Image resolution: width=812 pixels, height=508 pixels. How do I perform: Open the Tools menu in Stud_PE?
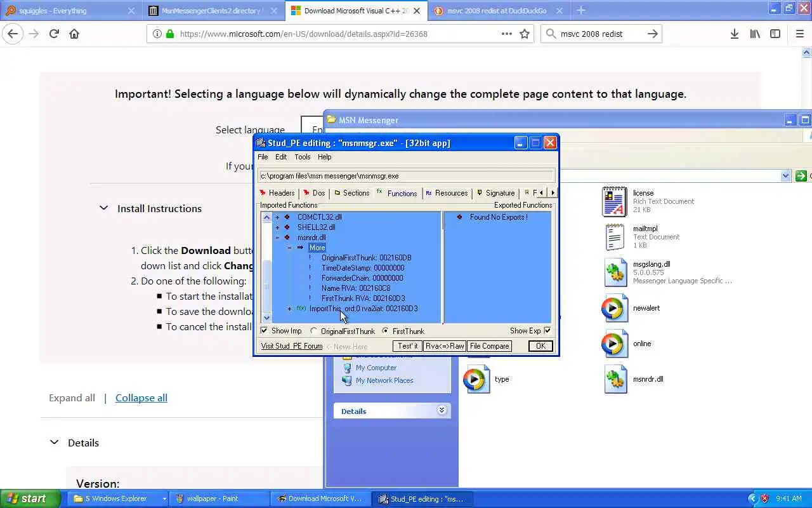tap(303, 157)
